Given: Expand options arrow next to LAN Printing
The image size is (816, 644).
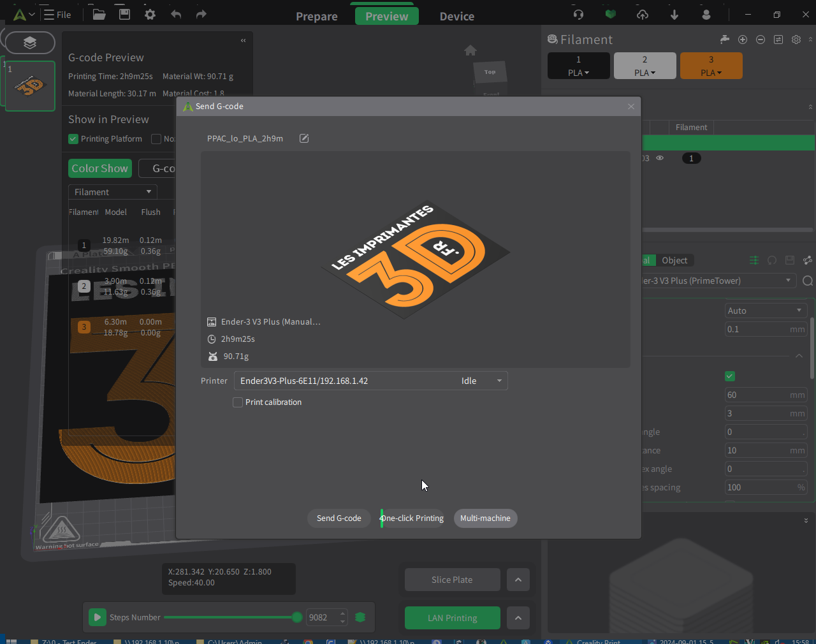Looking at the screenshot, I should [518, 618].
